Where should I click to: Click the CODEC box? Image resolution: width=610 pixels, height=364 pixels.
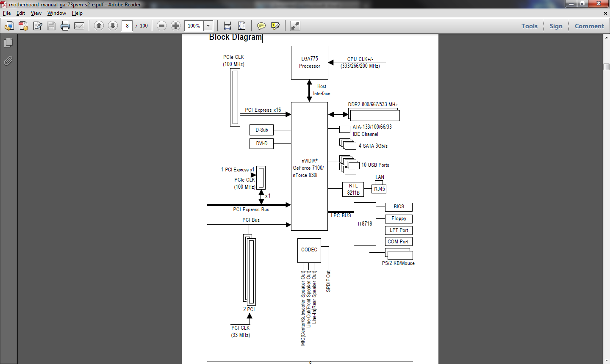309,250
